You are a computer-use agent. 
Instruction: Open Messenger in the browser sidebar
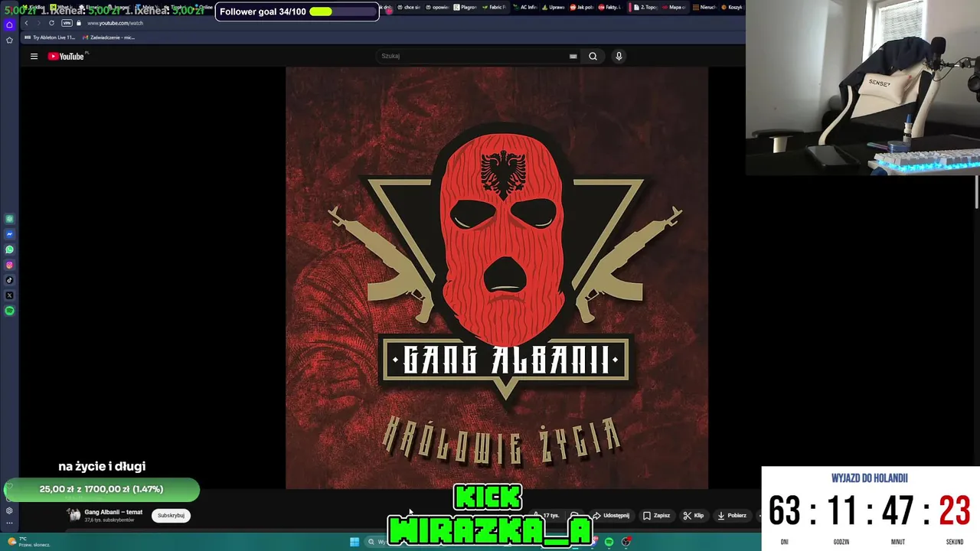(x=9, y=234)
